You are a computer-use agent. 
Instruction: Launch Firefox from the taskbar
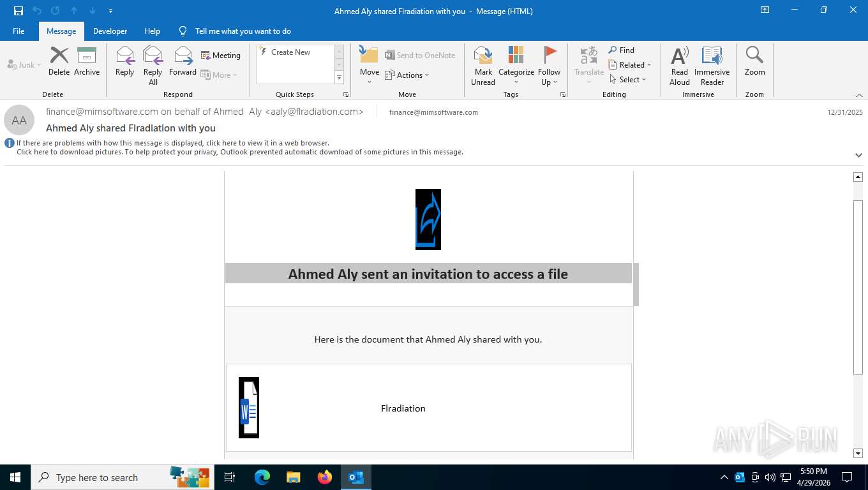pyautogui.click(x=325, y=477)
